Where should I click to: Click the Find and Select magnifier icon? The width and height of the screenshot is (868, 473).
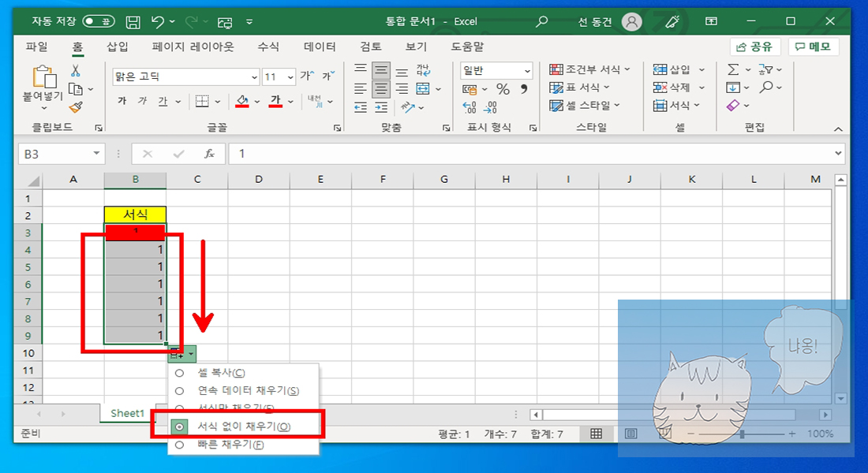pos(766,87)
